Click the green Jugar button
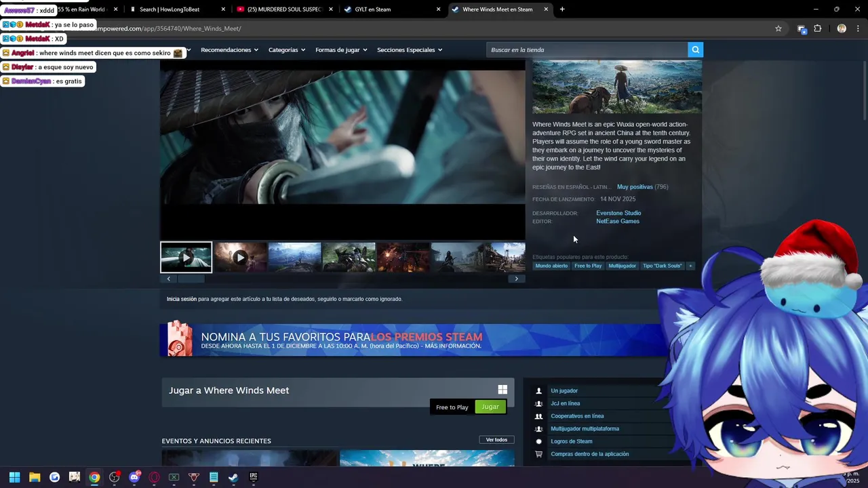 490,407
